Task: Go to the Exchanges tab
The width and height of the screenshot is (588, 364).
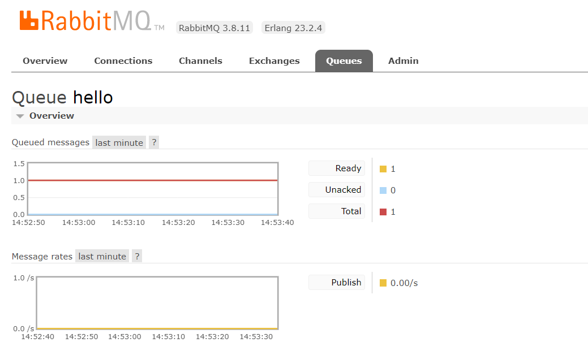Action: (274, 60)
